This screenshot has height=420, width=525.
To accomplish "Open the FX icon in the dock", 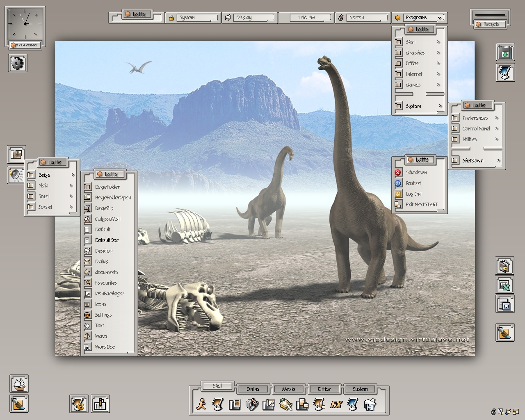I will tap(336, 404).
